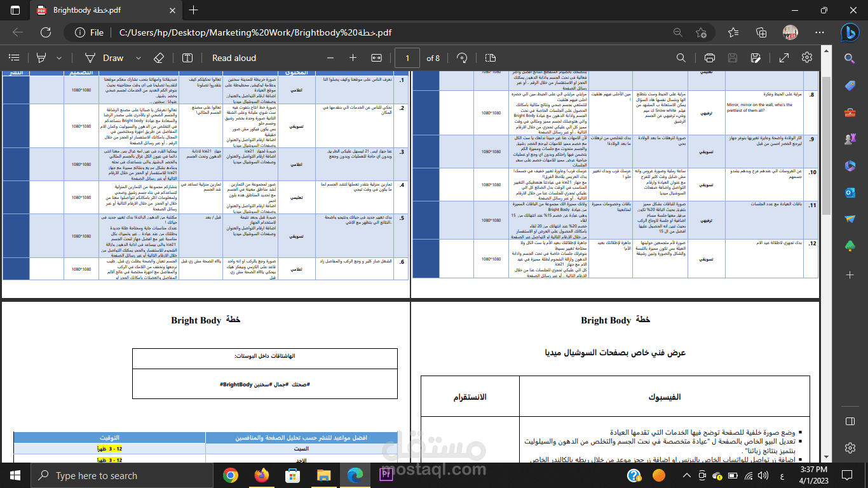
Task: Select the Erase tool
Action: tap(159, 58)
